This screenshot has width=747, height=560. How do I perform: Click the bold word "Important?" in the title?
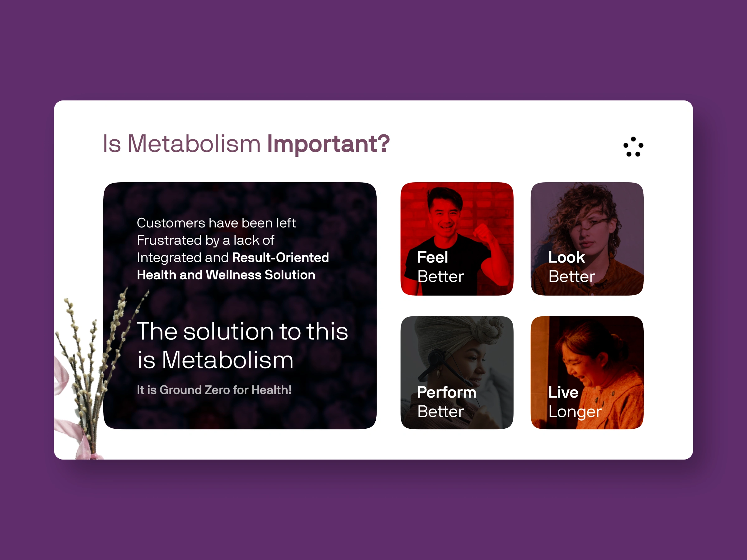pyautogui.click(x=328, y=144)
